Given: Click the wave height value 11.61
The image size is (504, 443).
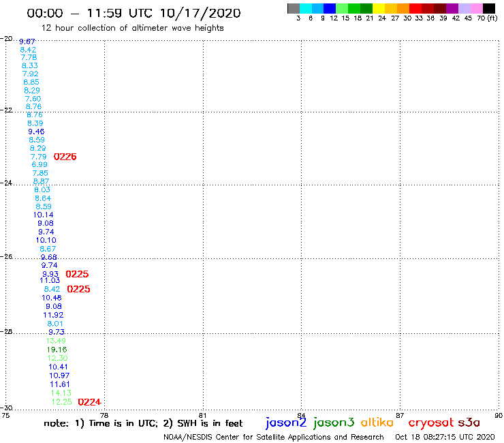Looking at the screenshot, I should coord(60,384).
